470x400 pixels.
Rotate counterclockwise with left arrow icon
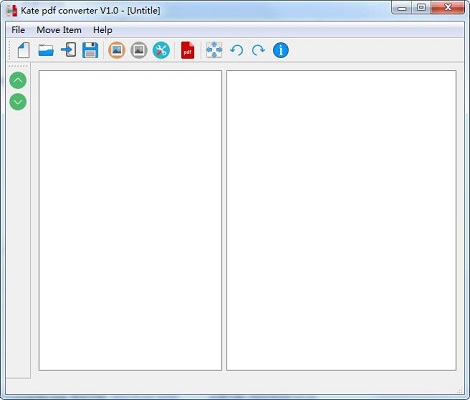(x=237, y=50)
